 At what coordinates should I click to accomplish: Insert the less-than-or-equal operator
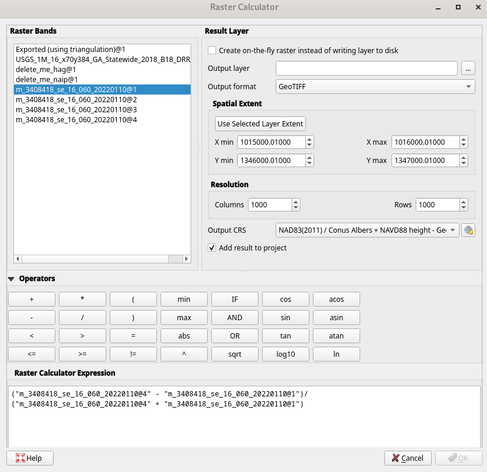click(x=32, y=354)
